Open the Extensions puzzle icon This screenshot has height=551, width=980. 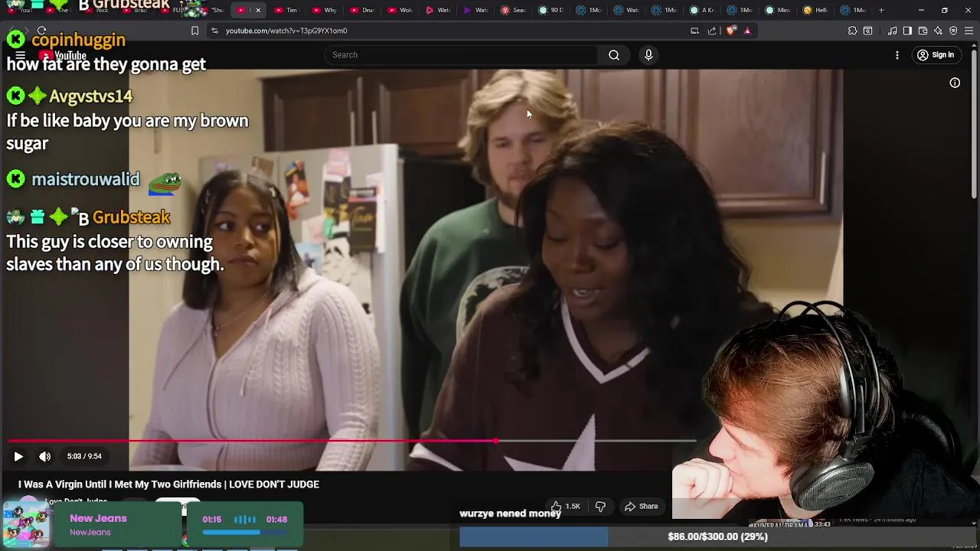click(x=852, y=31)
